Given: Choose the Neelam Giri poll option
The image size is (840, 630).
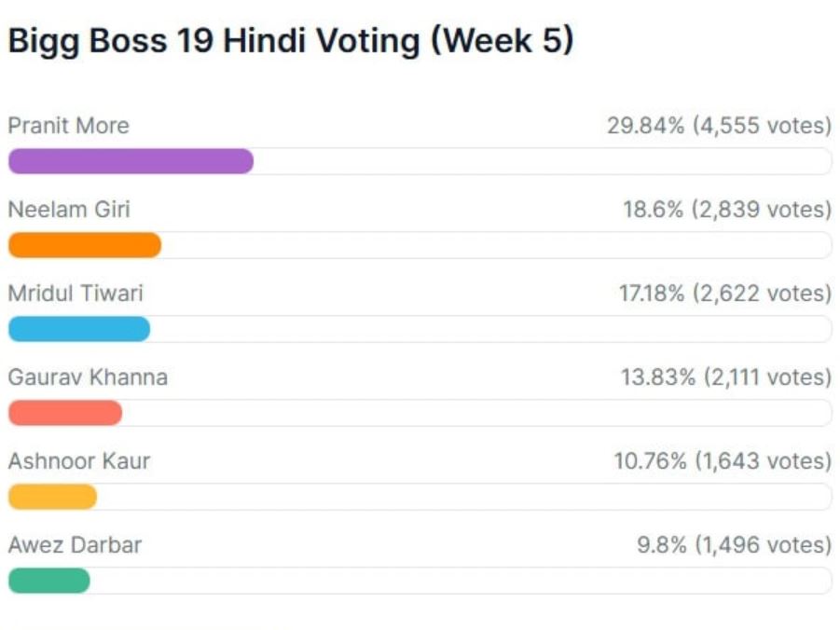Looking at the screenshot, I should click(x=69, y=210).
